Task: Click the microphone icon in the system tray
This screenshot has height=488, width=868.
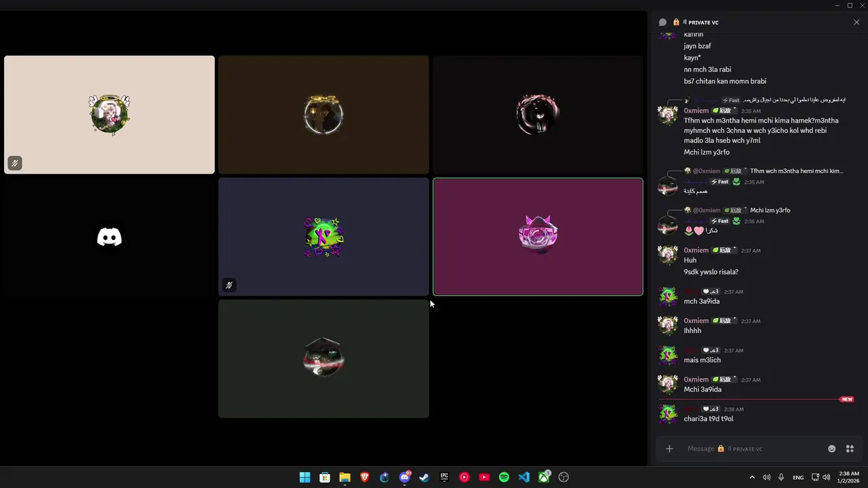Action: [781, 477]
